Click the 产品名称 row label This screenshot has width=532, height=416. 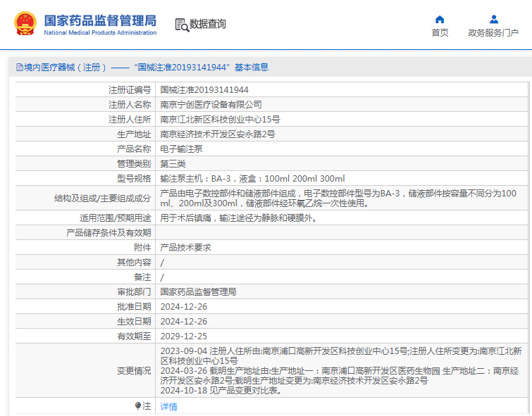(134, 149)
